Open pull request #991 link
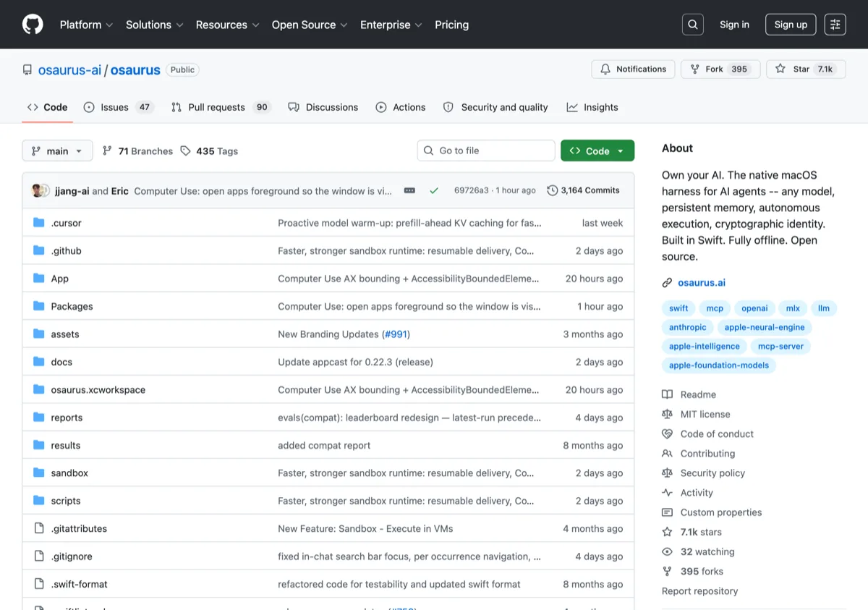868x610 pixels. pos(396,334)
